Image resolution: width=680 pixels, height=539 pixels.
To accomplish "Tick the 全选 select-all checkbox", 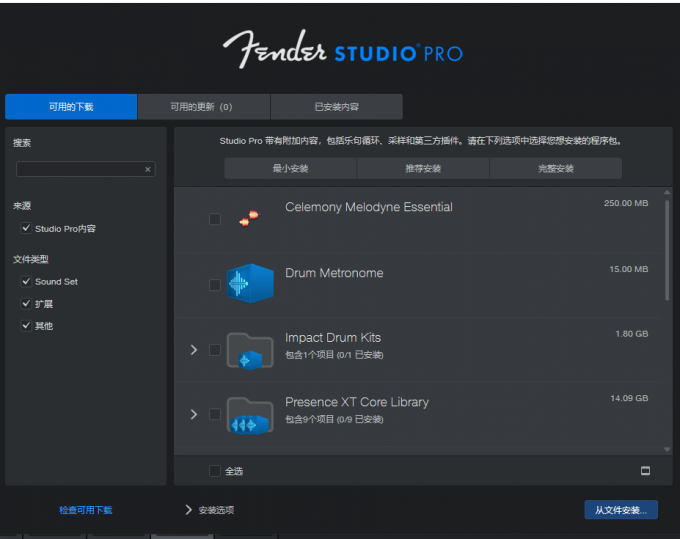I will pos(215,471).
